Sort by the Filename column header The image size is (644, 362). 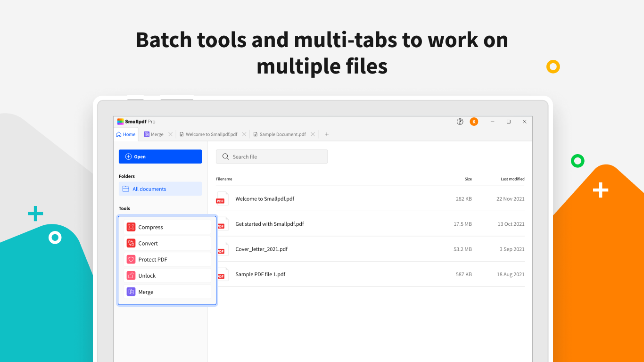point(224,179)
